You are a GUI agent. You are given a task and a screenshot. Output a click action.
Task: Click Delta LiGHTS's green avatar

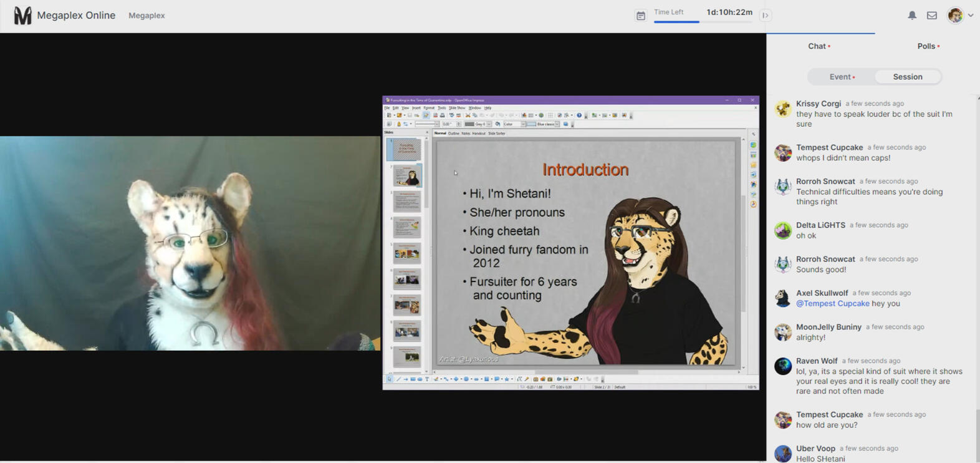coord(782,231)
